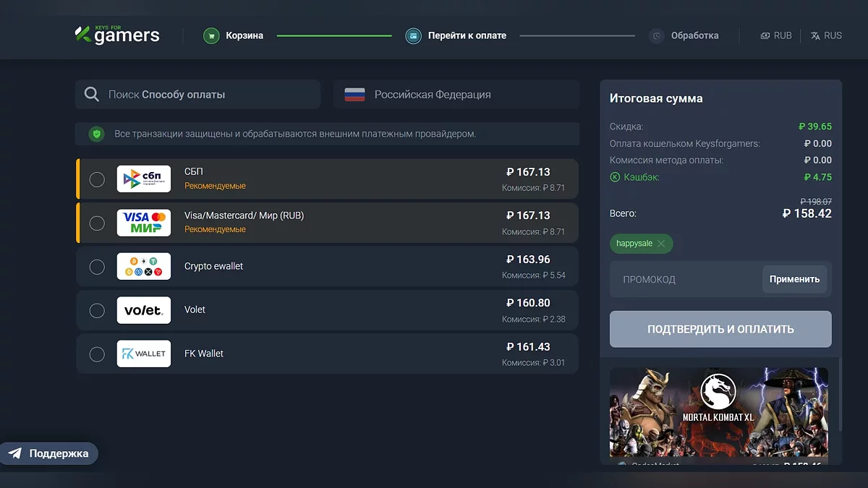868x488 pixels.
Task: Click the Telegram support icon
Action: [15, 453]
